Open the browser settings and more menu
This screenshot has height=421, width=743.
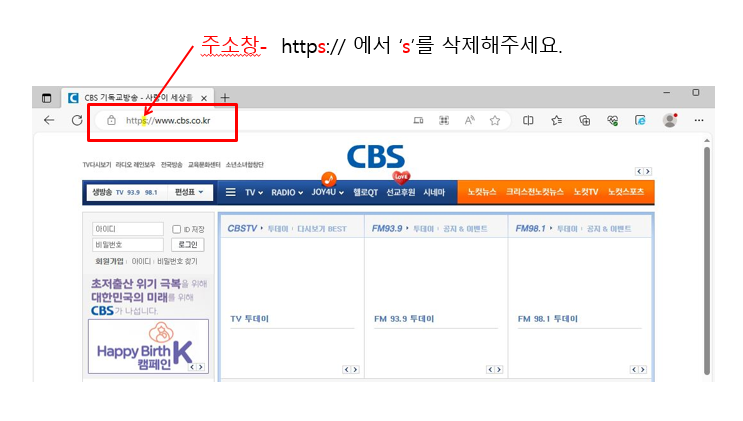(x=699, y=120)
